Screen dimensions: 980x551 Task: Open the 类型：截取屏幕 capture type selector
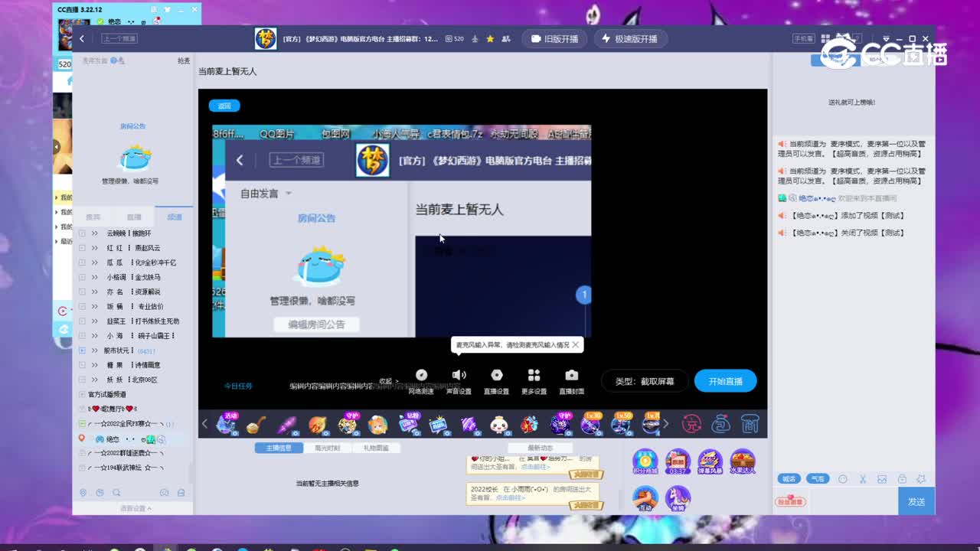[x=645, y=381]
